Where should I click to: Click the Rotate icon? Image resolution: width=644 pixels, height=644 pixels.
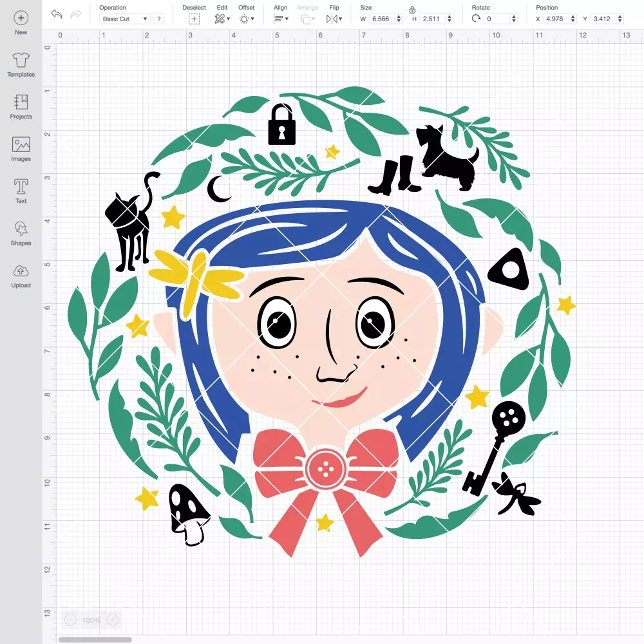476,19
